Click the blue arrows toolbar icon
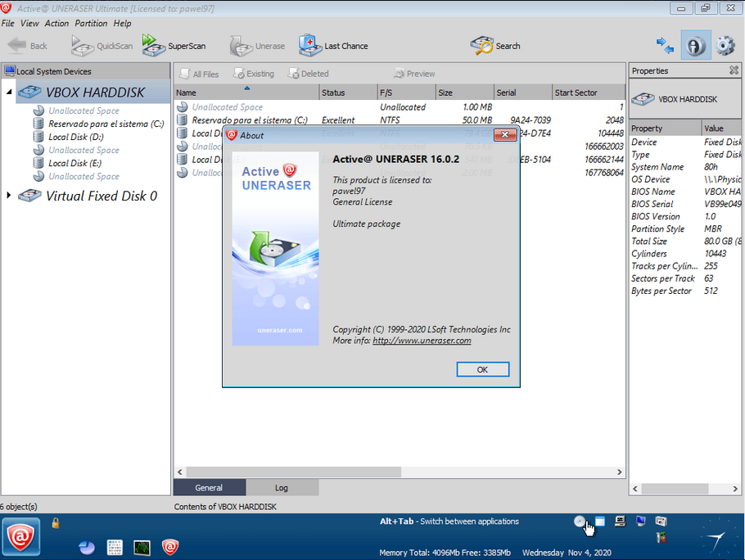The width and height of the screenshot is (745, 560). pos(665,46)
